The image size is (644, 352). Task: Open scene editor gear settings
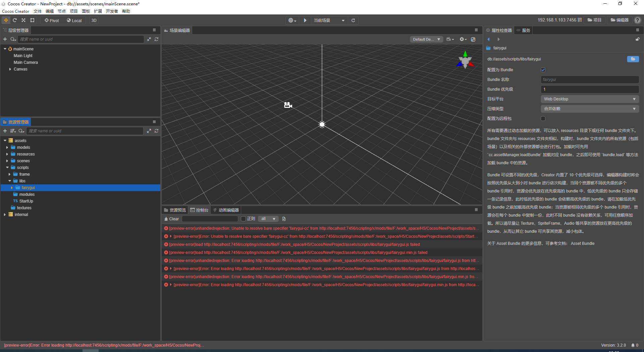point(463,39)
